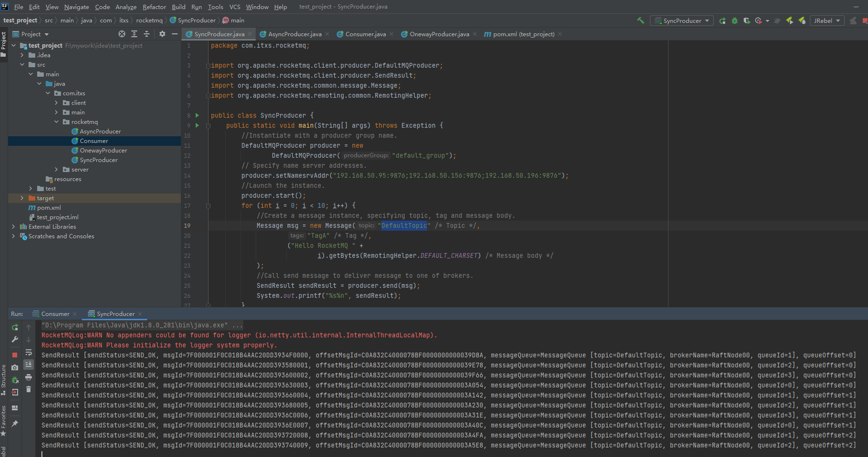Rerun program in the Run panel
Screen dimensions: 868x457
coord(15,327)
